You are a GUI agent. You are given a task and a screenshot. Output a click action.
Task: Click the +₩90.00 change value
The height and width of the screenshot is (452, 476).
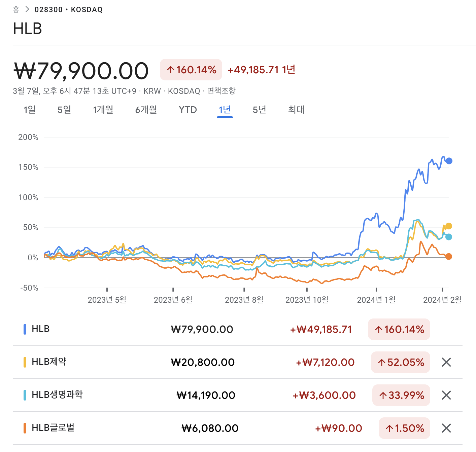pyautogui.click(x=339, y=428)
